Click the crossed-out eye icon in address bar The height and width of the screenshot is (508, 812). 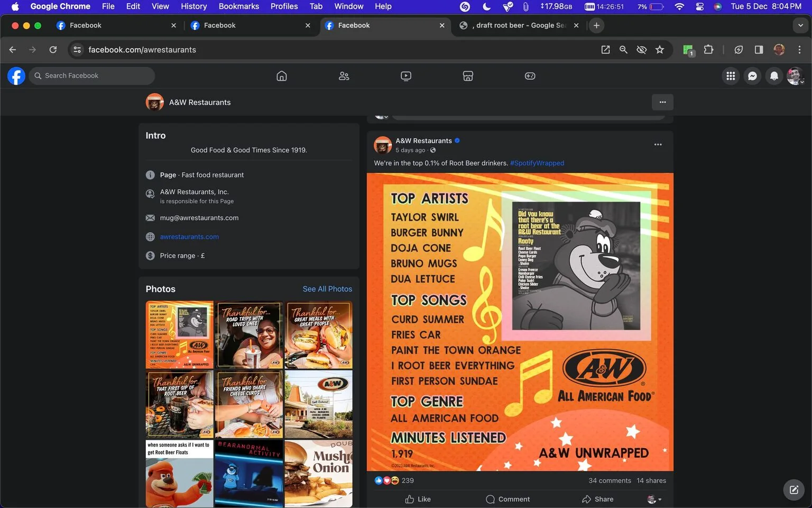641,49
